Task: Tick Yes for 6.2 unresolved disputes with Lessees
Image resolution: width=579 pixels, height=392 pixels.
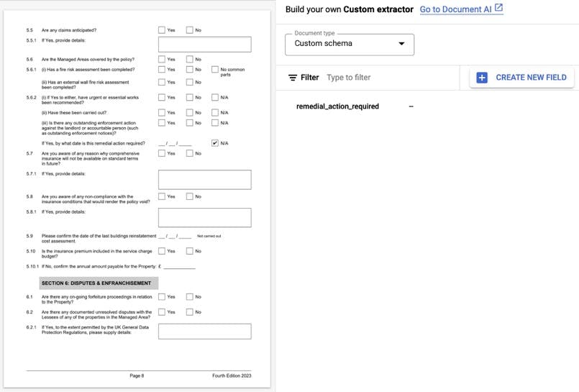Action: 162,312
